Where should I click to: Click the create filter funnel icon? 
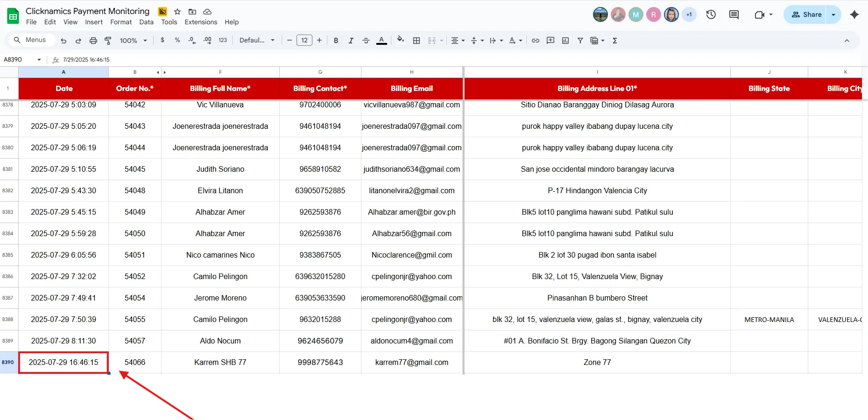[580, 41]
